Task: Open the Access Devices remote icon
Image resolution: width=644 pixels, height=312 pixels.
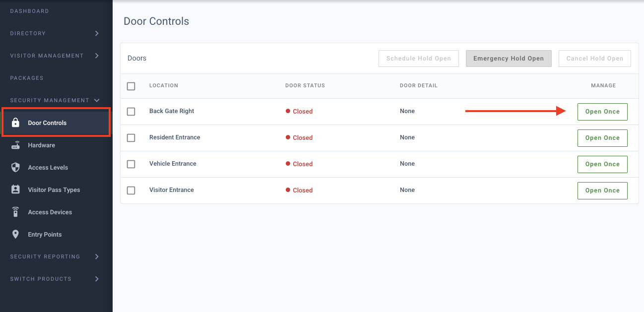Action: click(x=15, y=212)
